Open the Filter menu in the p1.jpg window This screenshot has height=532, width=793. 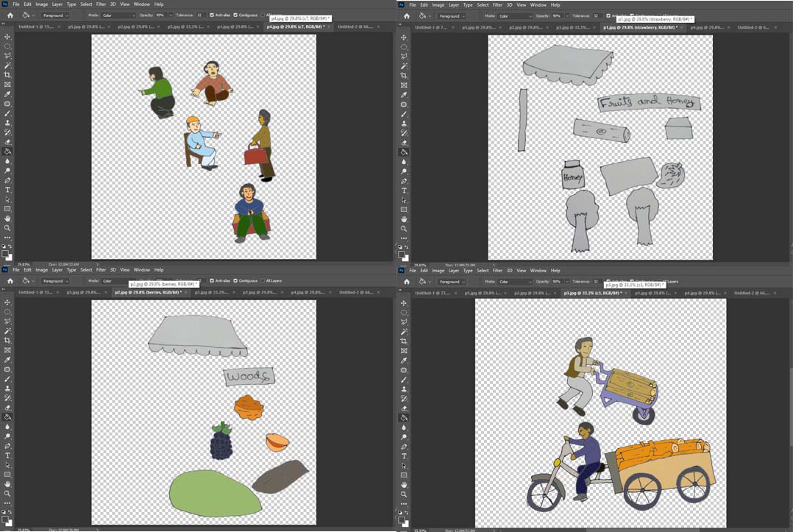[497, 4]
